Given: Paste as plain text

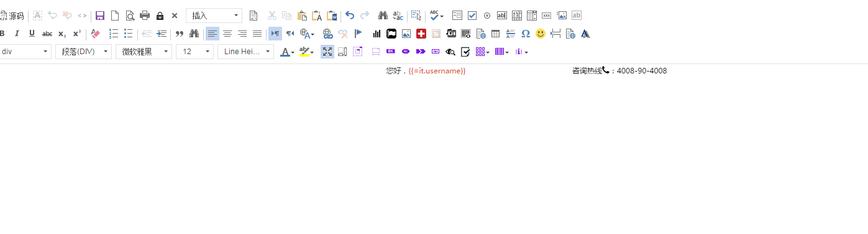Looking at the screenshot, I should tap(317, 16).
